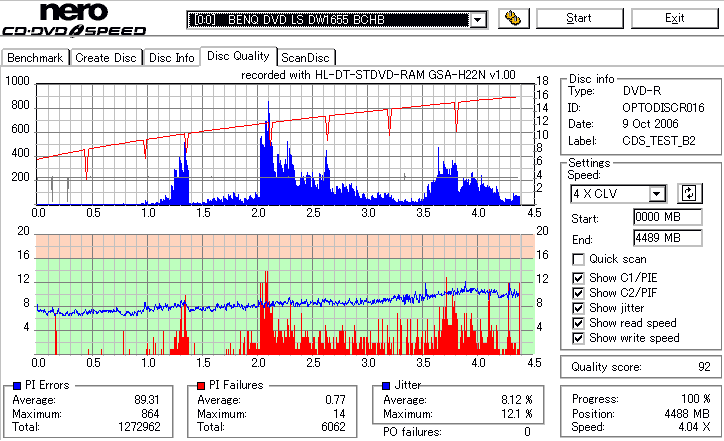
Task: Click the Position value 4488 MB
Action: coord(687,413)
